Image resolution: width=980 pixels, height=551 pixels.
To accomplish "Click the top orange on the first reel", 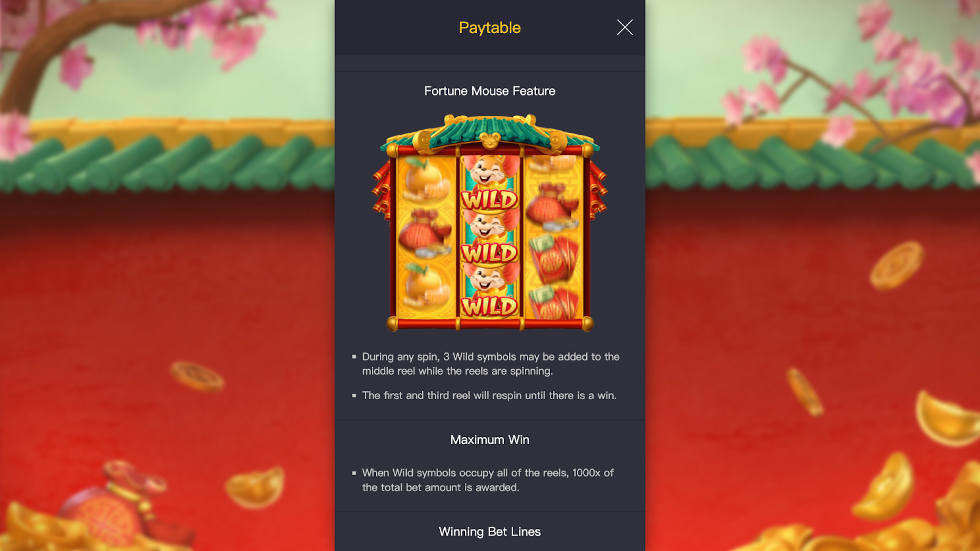I will 425,180.
